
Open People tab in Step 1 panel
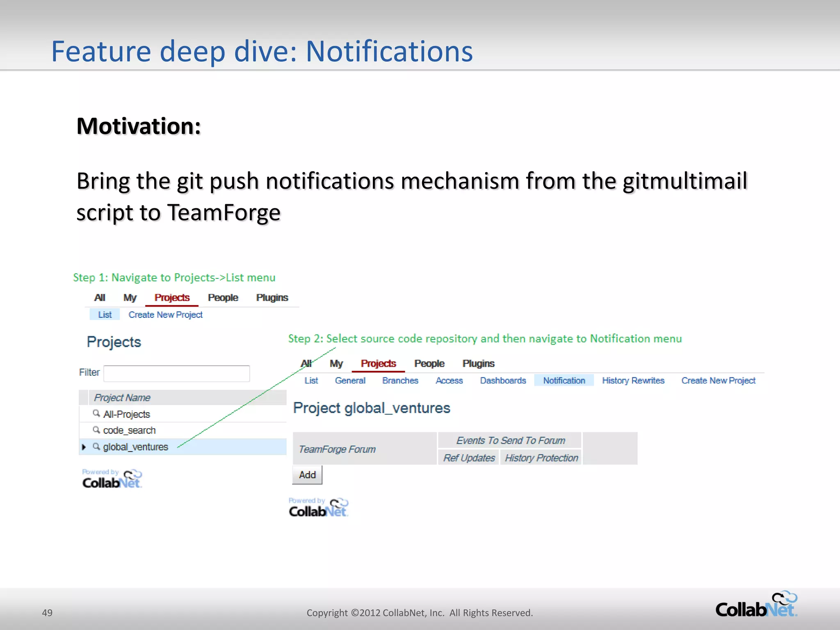(223, 298)
